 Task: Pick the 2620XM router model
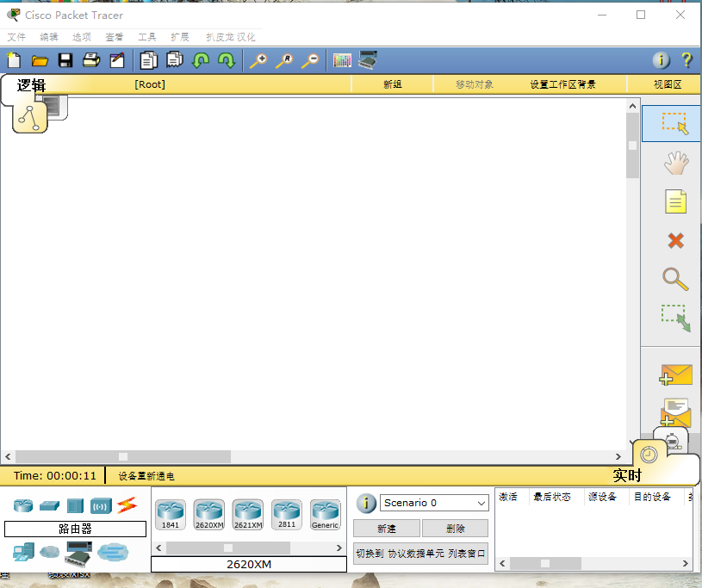click(x=209, y=515)
